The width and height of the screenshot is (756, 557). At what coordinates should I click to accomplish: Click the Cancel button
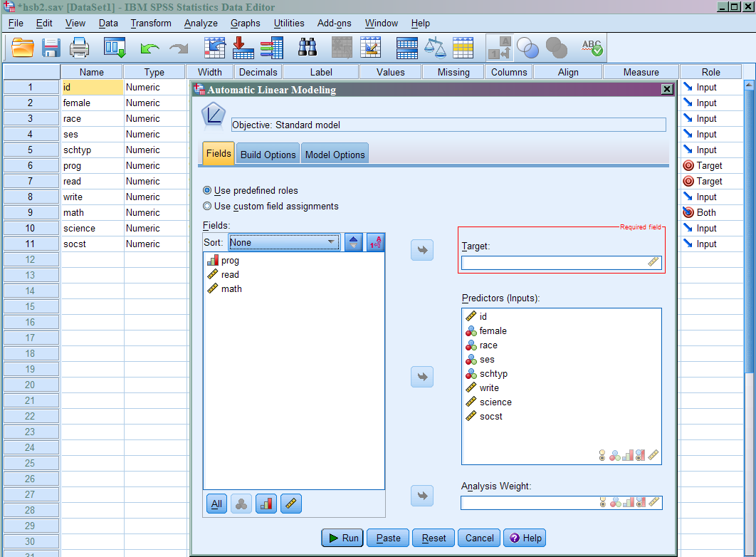tap(479, 538)
